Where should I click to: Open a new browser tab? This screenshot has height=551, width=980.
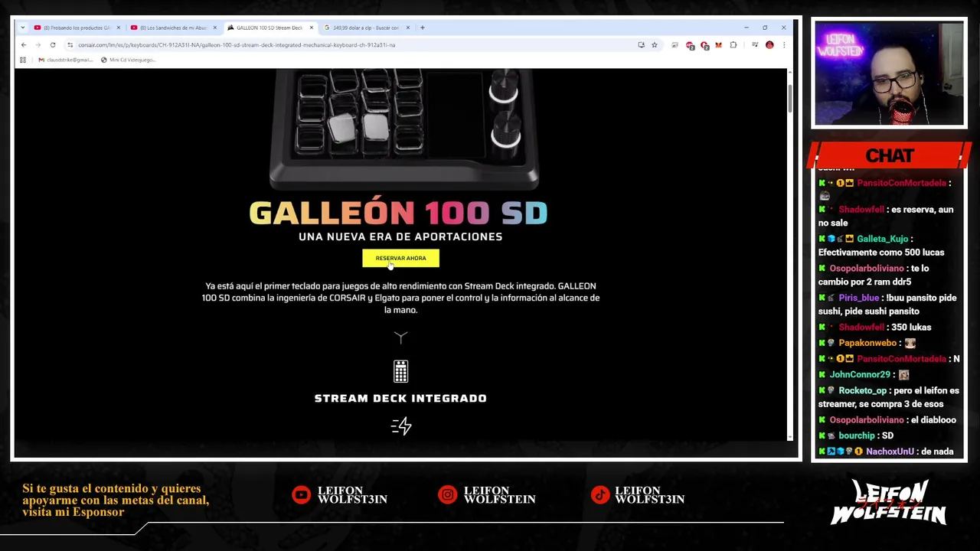coord(423,28)
